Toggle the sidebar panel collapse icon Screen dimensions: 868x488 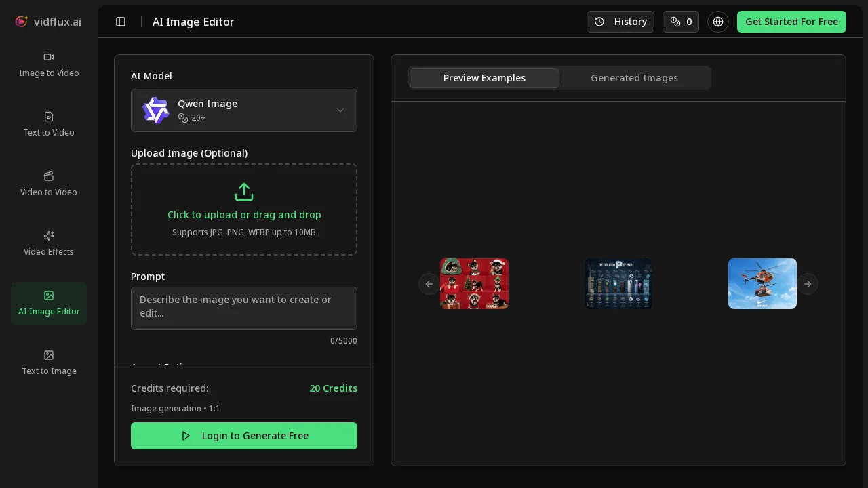[x=121, y=22]
